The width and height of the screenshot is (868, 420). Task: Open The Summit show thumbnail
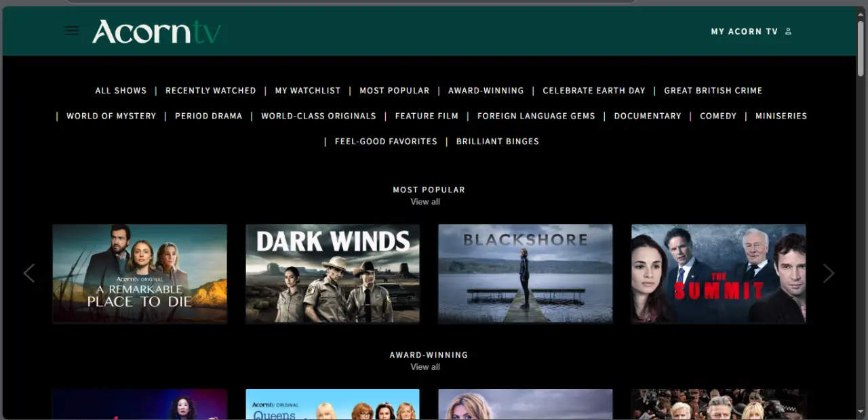tap(719, 274)
